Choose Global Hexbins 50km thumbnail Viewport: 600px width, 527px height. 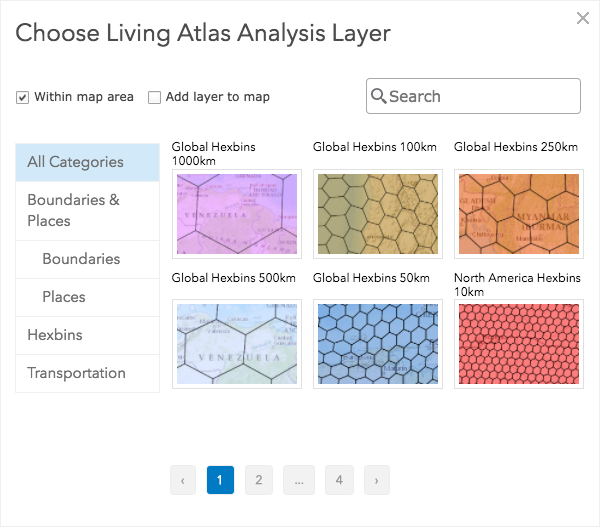377,343
